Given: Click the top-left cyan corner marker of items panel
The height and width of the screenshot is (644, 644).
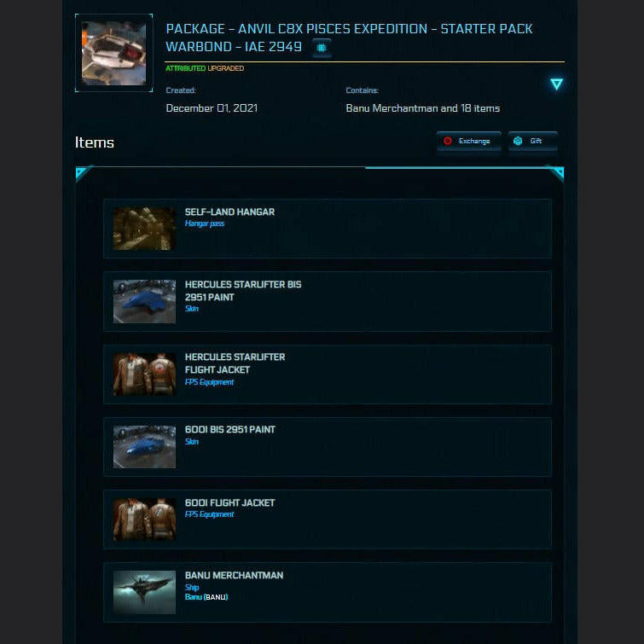Looking at the screenshot, I should coord(82,172).
